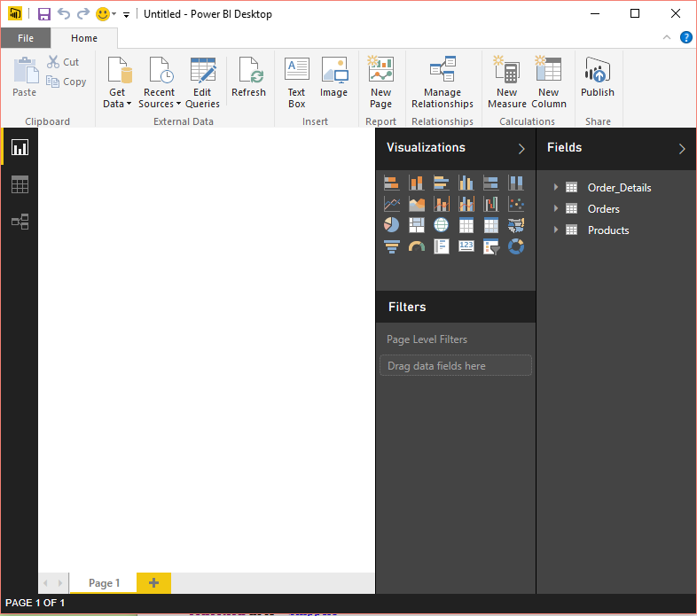This screenshot has width=697, height=616.
Task: Undo the last action
Action: [x=64, y=14]
